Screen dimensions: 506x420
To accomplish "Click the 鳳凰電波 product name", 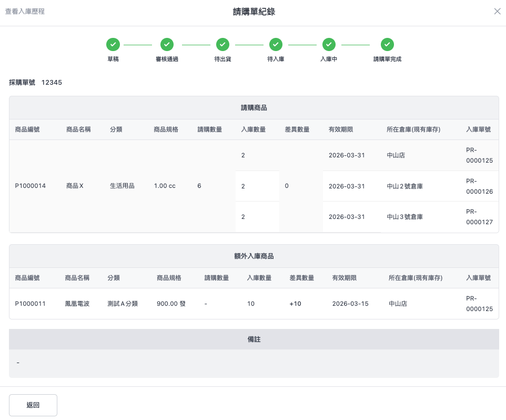I will click(x=77, y=304).
